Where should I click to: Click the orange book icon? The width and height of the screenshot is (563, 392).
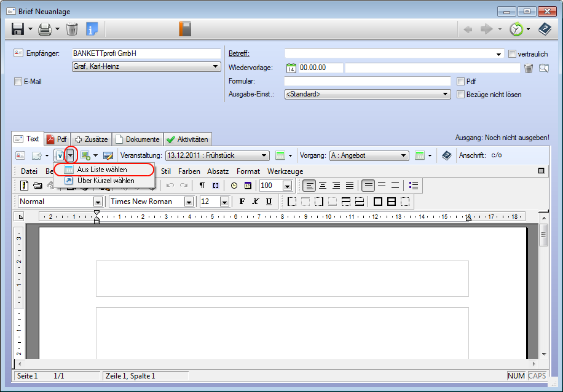click(x=185, y=29)
